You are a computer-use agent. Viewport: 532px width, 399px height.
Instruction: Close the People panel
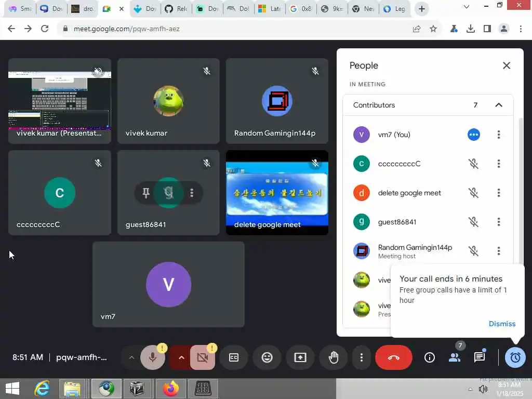pyautogui.click(x=506, y=65)
